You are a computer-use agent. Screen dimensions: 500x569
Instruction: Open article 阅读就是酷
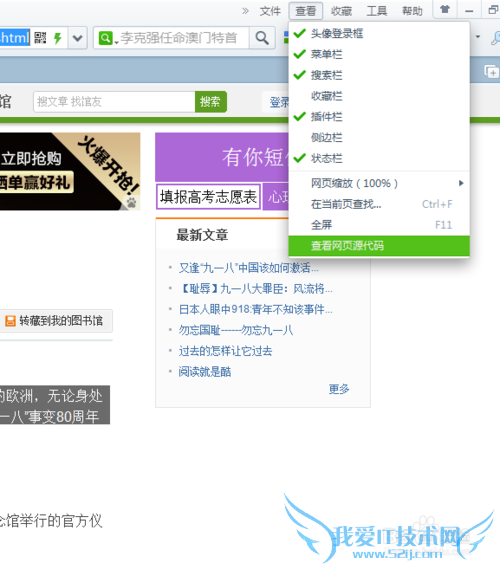(205, 372)
